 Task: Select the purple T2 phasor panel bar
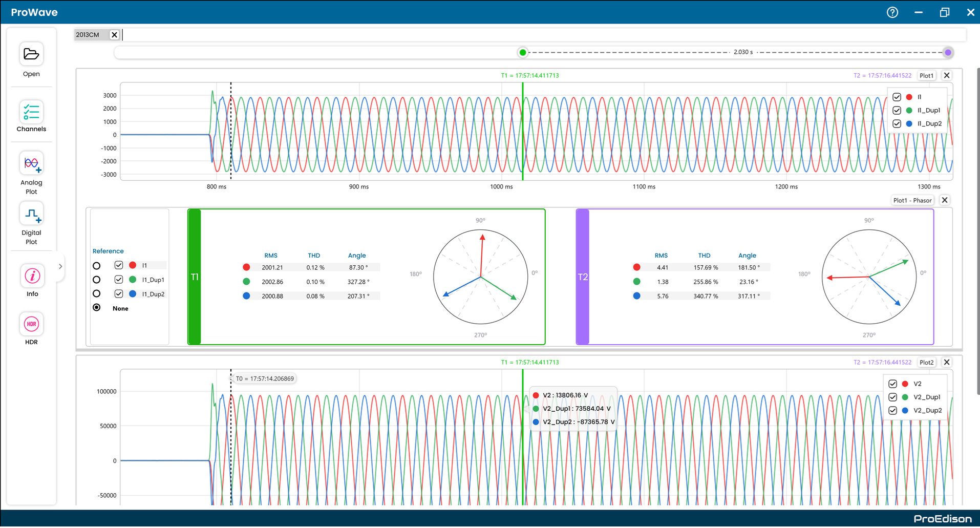[x=583, y=277]
